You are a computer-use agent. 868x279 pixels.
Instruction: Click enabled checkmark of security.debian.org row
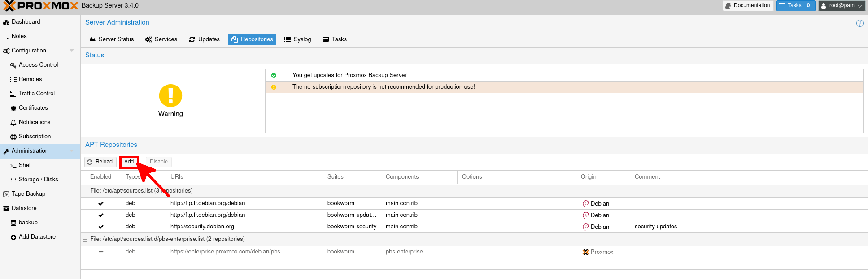[x=101, y=227]
